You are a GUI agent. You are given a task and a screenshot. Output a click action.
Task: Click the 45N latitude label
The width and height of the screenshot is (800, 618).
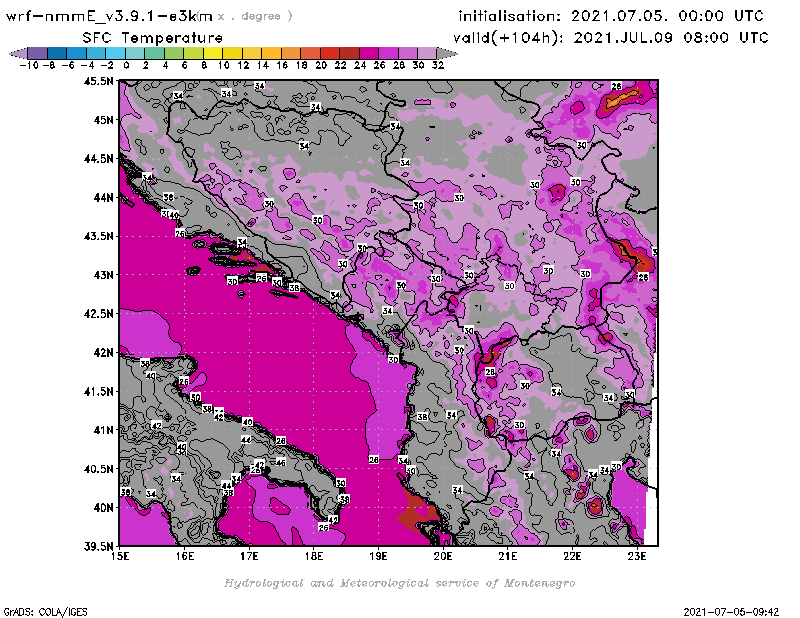point(104,120)
